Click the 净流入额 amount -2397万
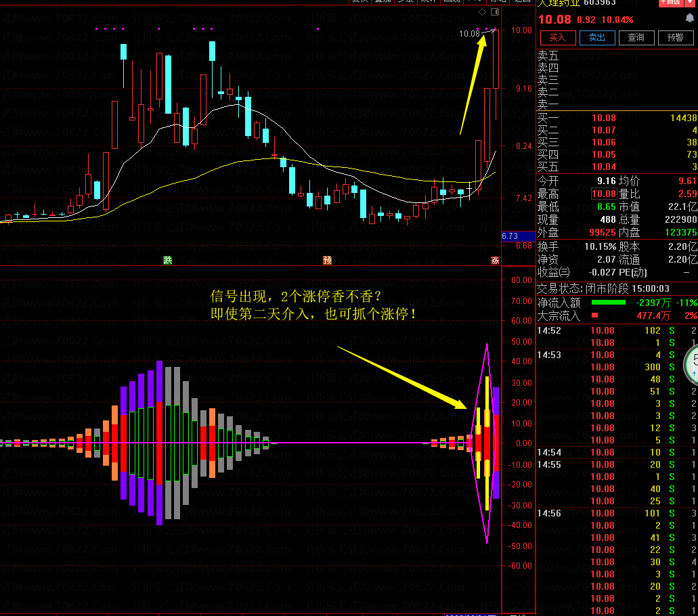This screenshot has height=616, width=698. point(653,303)
